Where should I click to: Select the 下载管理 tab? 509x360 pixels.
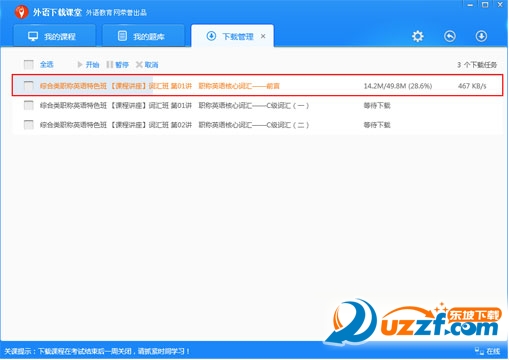coord(232,36)
